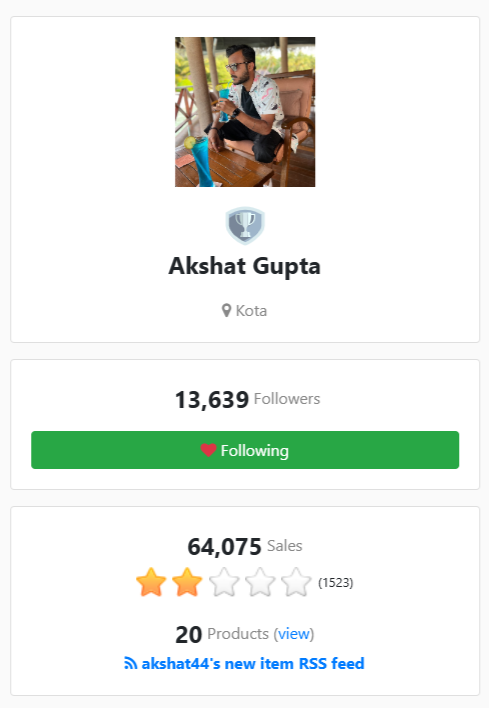
Task: Toggle the green Following button
Action: tap(245, 450)
